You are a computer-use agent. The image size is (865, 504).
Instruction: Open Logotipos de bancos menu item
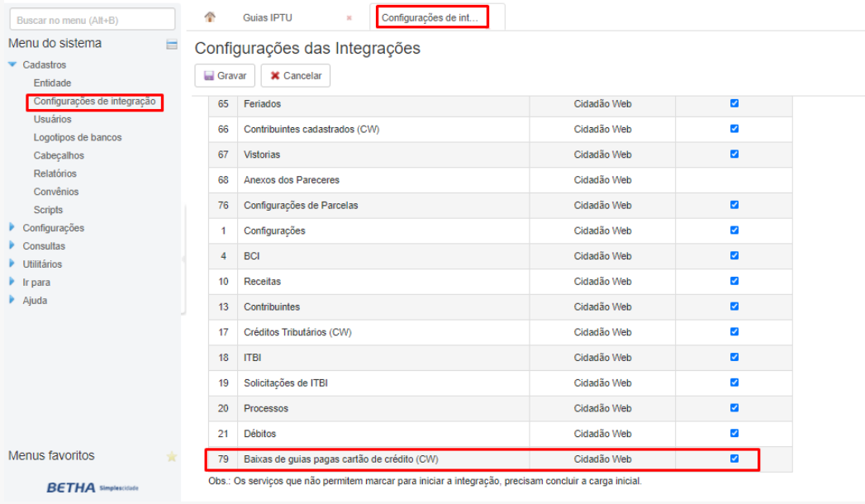click(78, 137)
